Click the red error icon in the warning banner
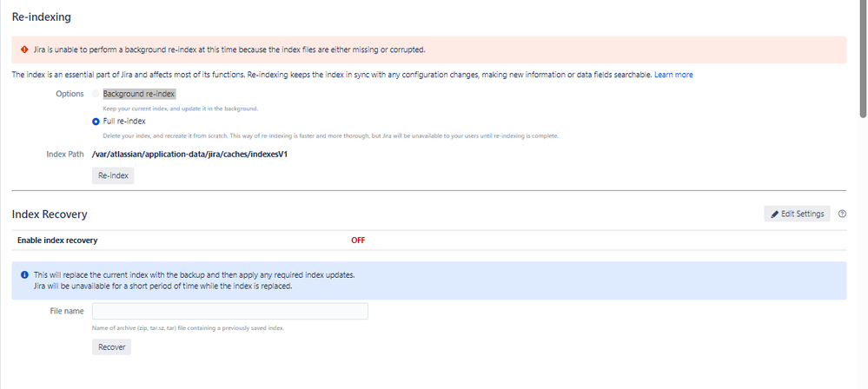Screen dimensions: 868x389 click(x=24, y=49)
